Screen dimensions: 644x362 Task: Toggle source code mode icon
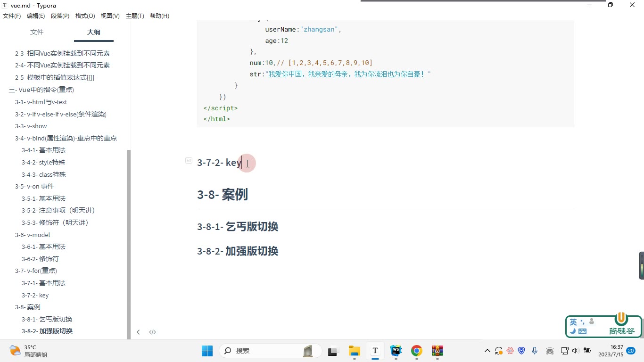click(152, 332)
